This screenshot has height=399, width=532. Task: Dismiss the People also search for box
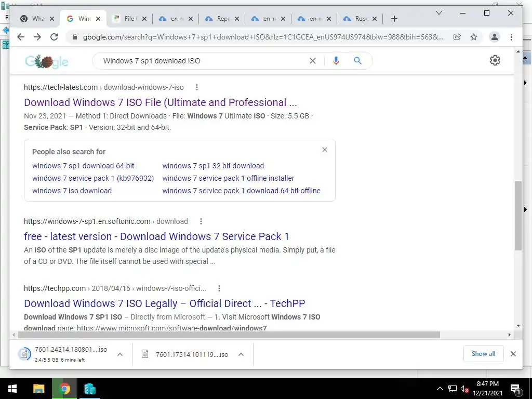click(x=325, y=150)
